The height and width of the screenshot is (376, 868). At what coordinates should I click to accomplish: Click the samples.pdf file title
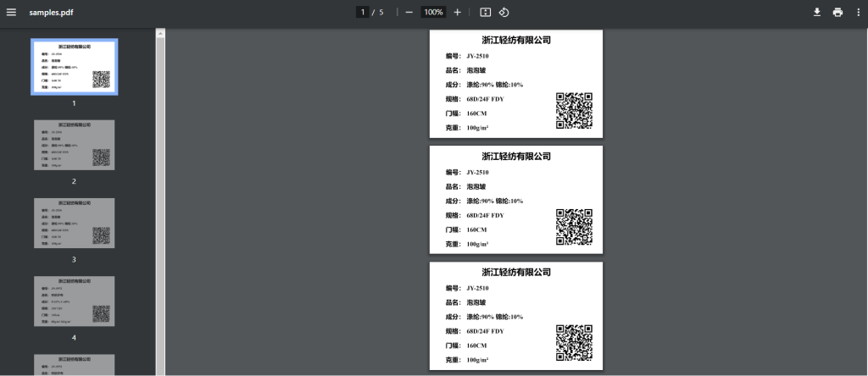(51, 12)
